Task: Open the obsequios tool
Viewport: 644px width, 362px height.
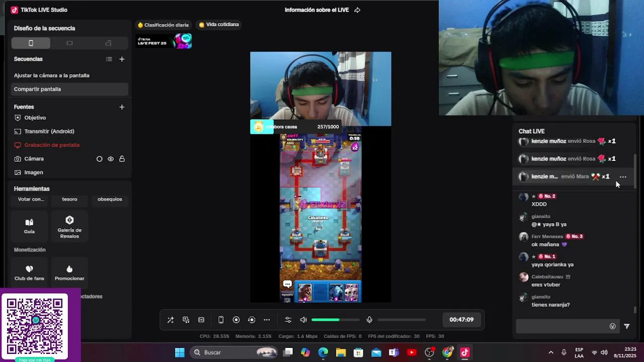Action: 110,200
